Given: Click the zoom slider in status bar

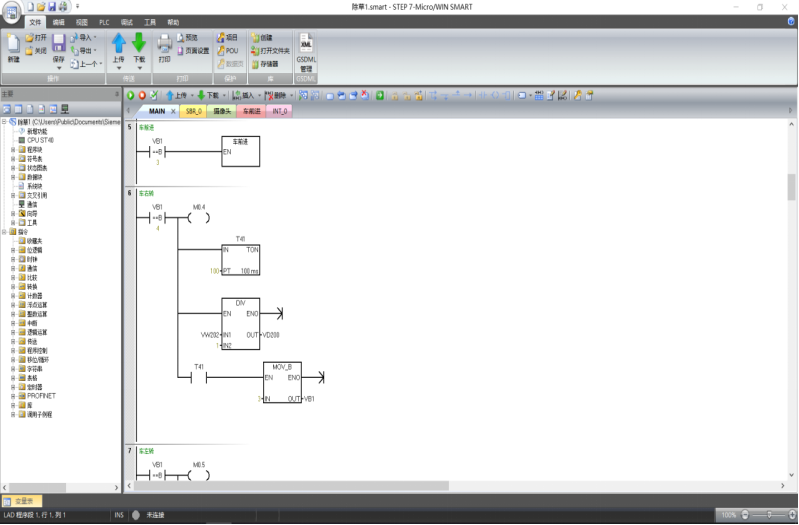Looking at the screenshot, I should pyautogui.click(x=765, y=515).
